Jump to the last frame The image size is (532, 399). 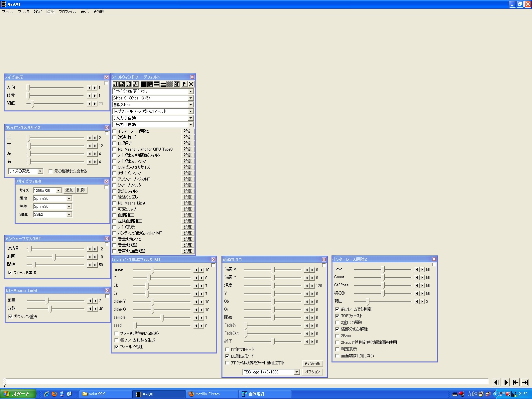(x=525, y=382)
